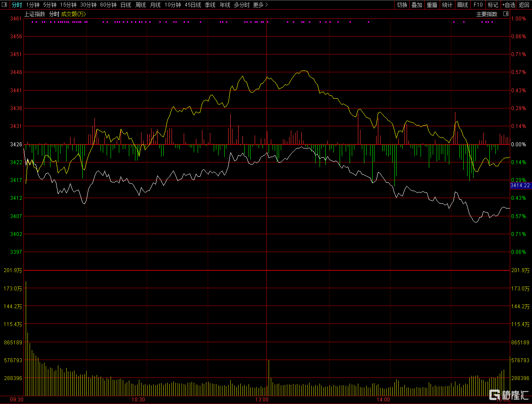Image resolution: width=532 pixels, height=404 pixels.
Task: Open the 主要指数 index selector
Action: point(486,14)
